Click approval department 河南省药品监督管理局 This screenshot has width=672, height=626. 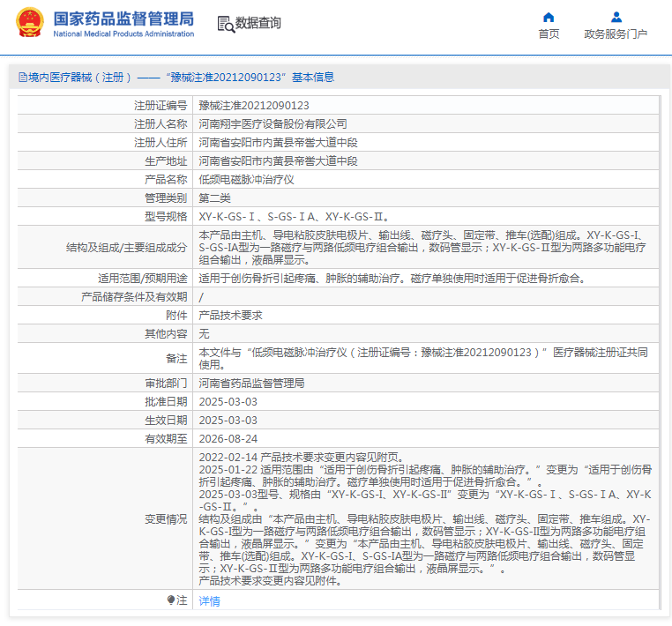[x=251, y=383]
